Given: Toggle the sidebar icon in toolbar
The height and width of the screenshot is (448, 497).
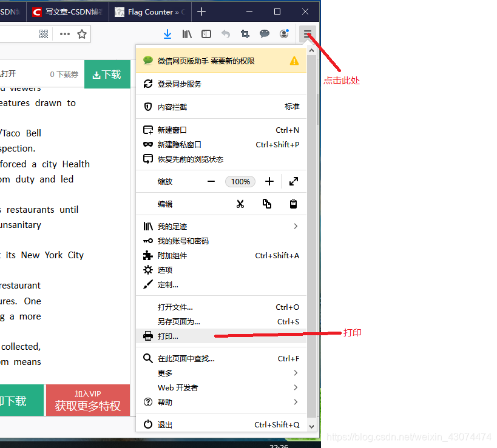Looking at the screenshot, I should (x=206, y=34).
